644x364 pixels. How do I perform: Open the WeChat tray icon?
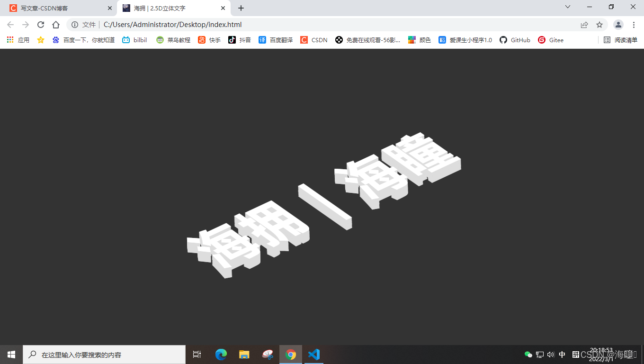[528, 355]
